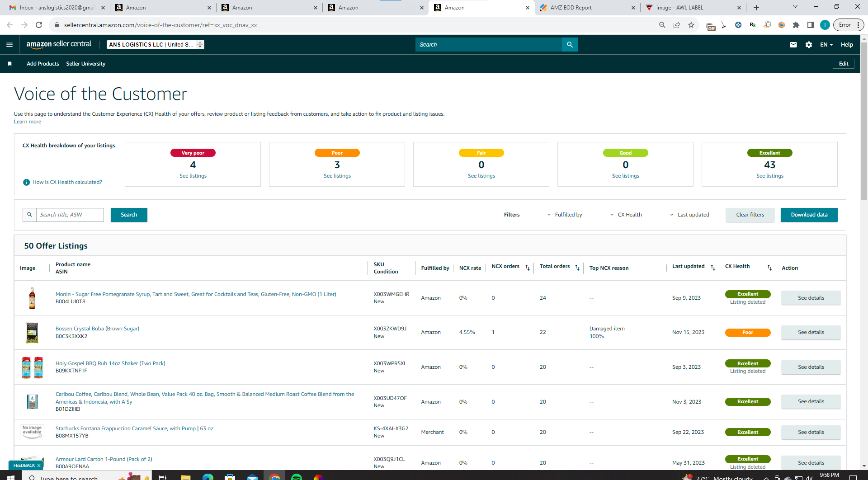Click the Search title, ASIN input field

click(x=70, y=215)
